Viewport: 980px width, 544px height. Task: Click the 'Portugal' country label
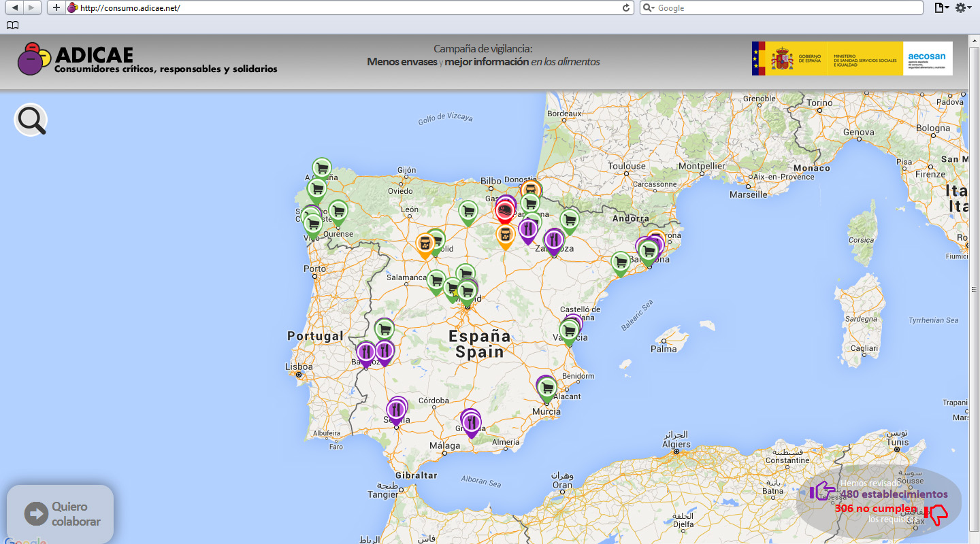point(315,336)
